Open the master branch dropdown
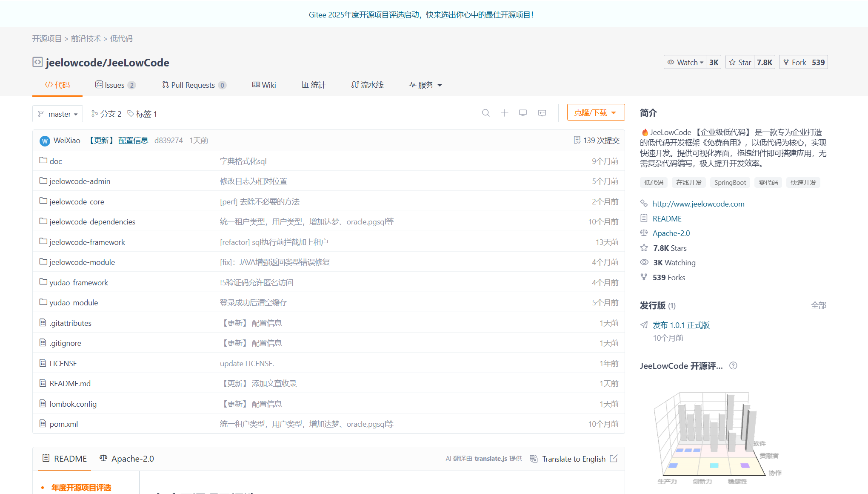 point(57,114)
